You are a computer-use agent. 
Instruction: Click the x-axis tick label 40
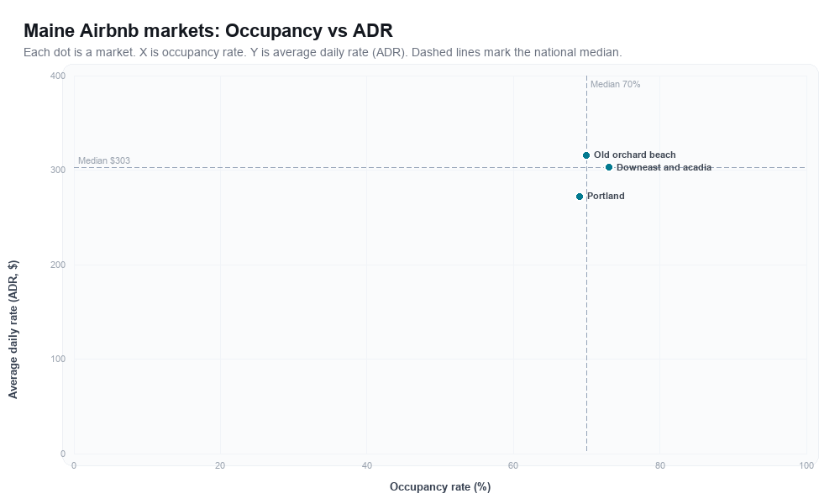[x=367, y=466]
